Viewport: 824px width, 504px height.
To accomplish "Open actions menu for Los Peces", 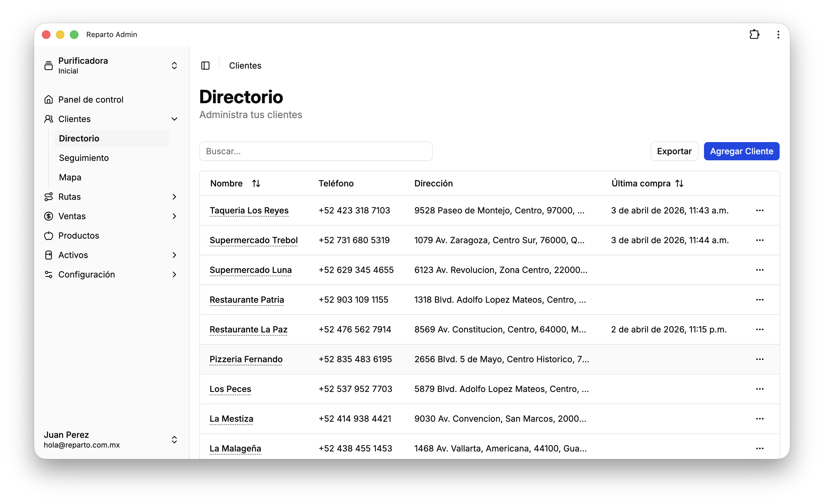I will [x=760, y=389].
